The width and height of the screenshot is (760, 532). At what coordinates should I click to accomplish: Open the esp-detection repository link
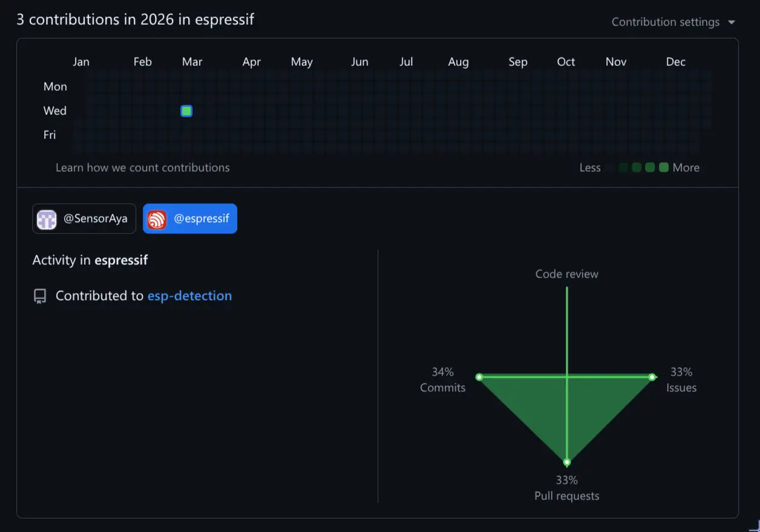point(189,296)
